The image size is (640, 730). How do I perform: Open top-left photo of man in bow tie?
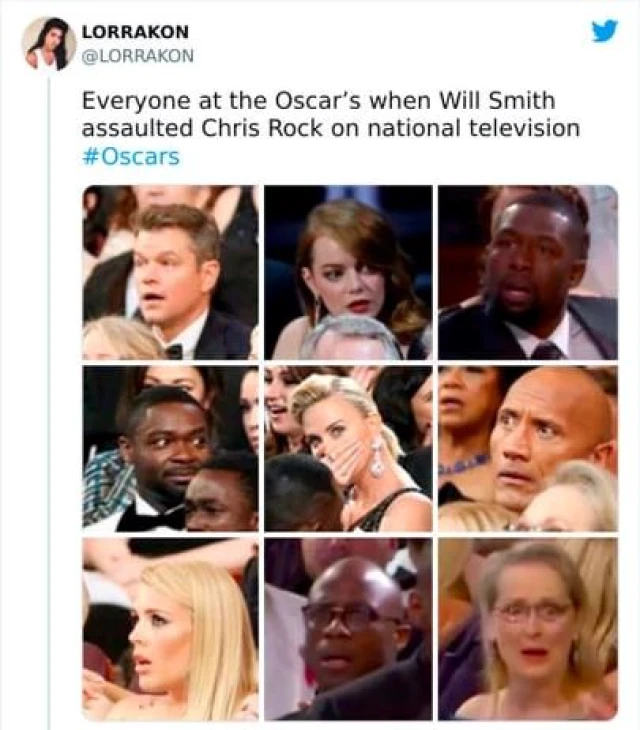point(170,272)
